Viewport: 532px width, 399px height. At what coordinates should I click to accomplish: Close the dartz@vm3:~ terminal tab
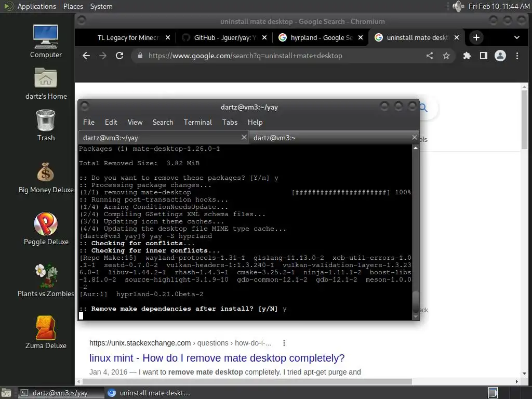pos(414,137)
